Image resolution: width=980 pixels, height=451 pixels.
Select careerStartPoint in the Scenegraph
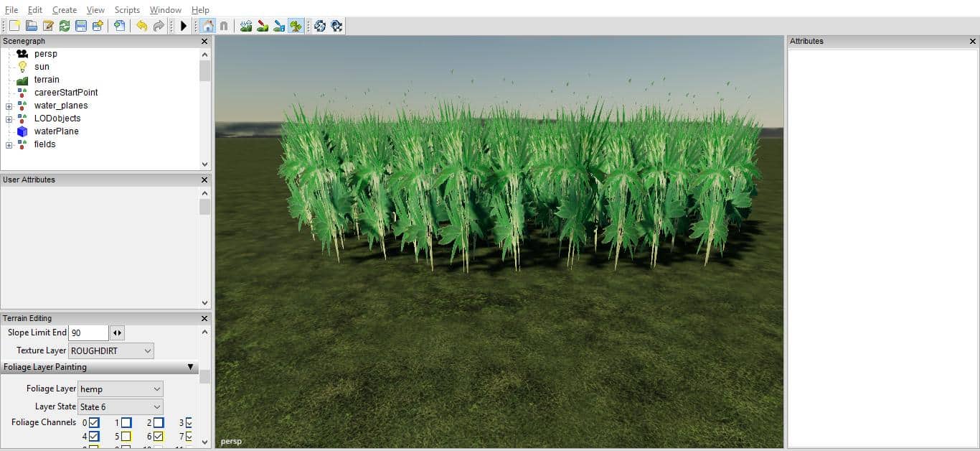(x=66, y=93)
